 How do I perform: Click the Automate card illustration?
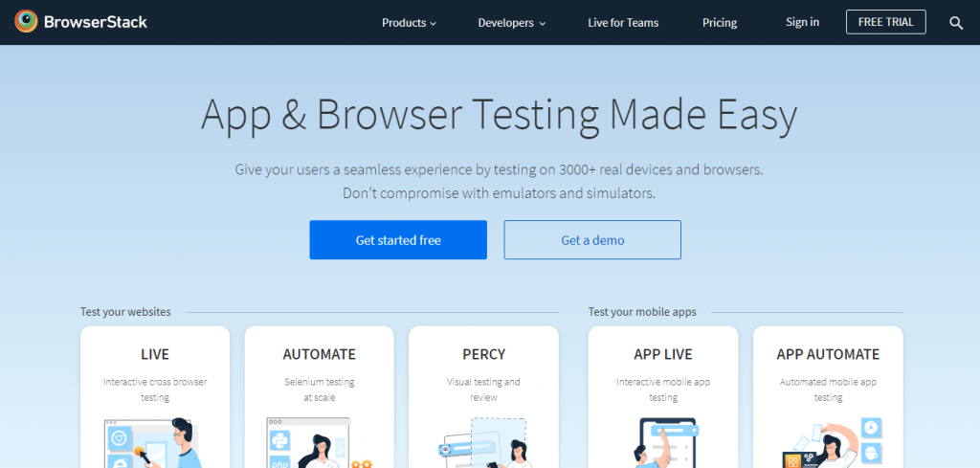pyautogui.click(x=320, y=442)
